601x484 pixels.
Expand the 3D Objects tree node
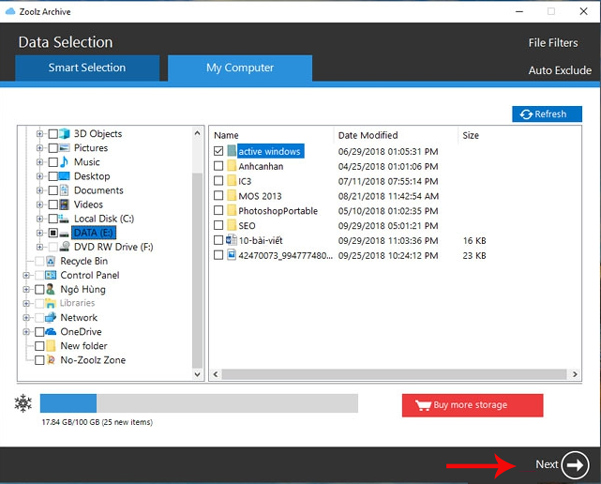click(39, 133)
